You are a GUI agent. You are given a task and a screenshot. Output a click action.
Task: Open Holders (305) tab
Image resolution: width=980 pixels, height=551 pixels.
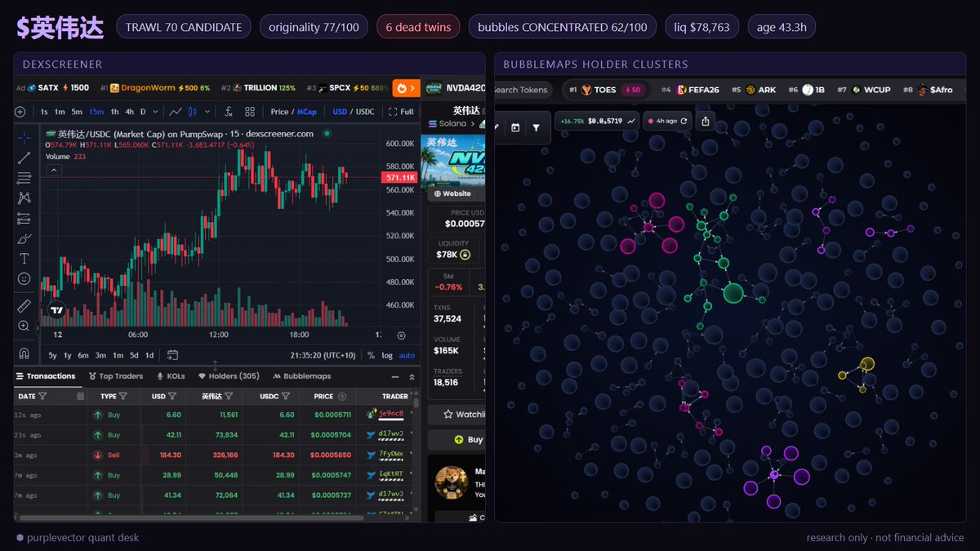pyautogui.click(x=229, y=376)
